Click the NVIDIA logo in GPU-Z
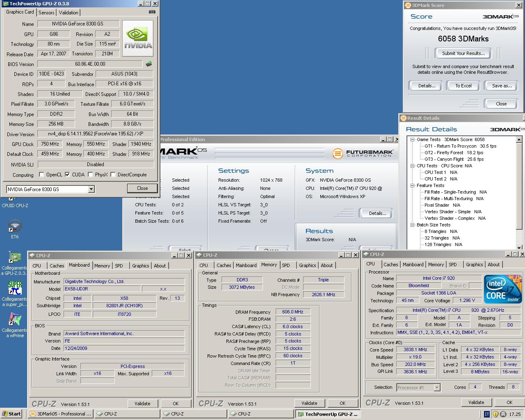The height and width of the screenshot is (420, 525). click(138, 38)
